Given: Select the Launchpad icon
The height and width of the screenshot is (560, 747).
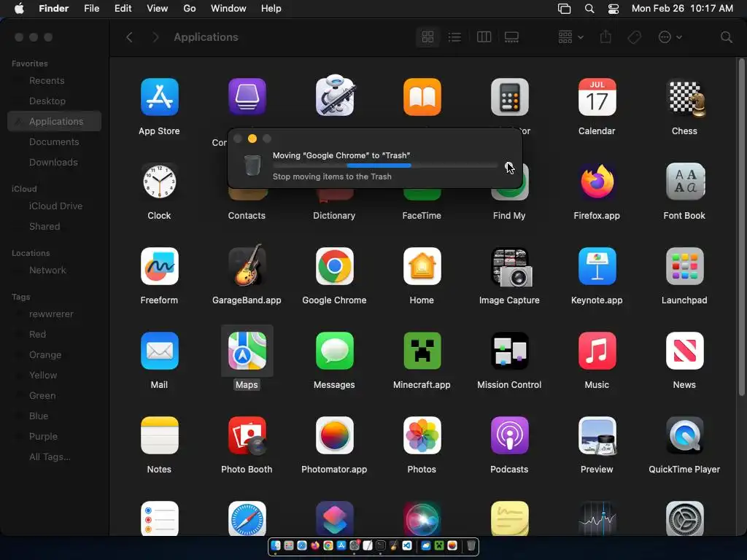Looking at the screenshot, I should coord(684,266).
